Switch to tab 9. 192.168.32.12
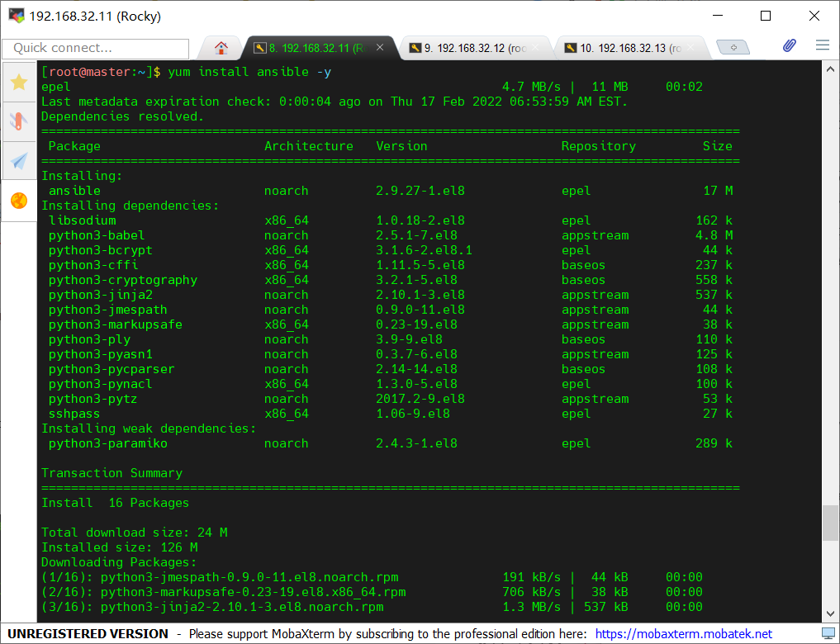Viewport: 840px width, 644px height. click(475, 48)
